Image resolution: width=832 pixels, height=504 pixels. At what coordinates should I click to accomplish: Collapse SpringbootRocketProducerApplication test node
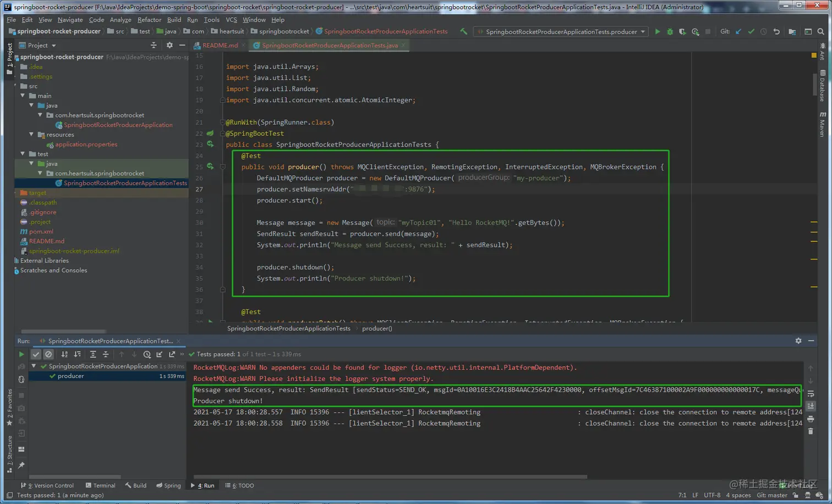point(34,366)
